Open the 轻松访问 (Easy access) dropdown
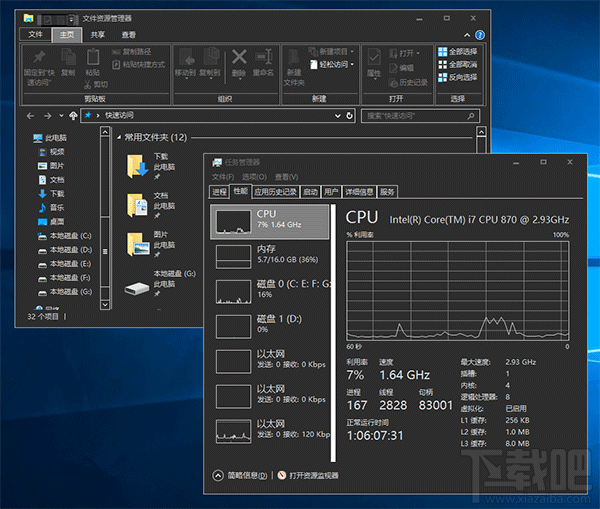This screenshot has width=600, height=509. (x=334, y=64)
